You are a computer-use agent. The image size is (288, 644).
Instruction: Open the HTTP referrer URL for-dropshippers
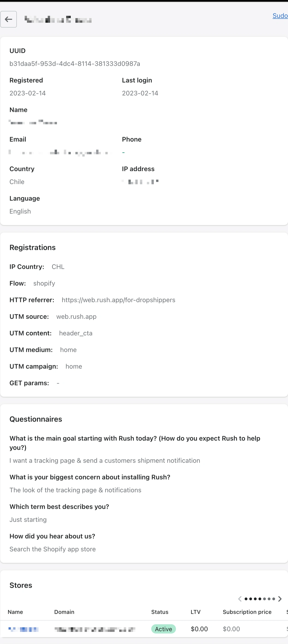coord(118,300)
